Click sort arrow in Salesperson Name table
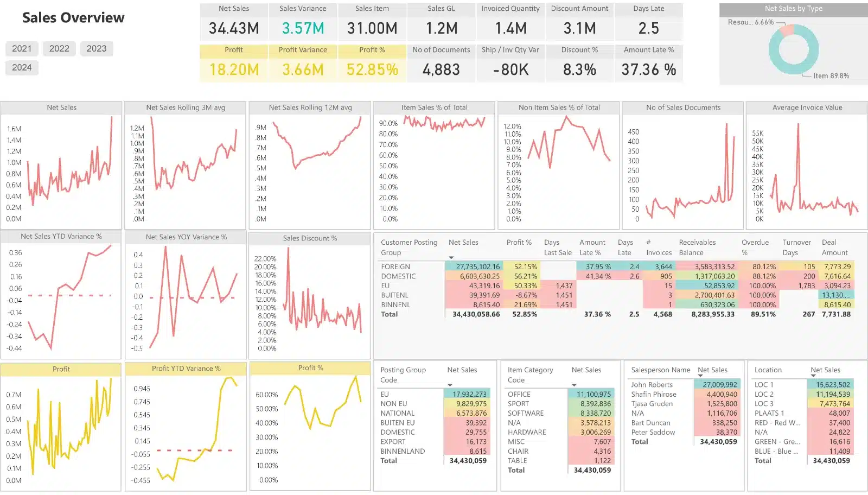The image size is (868, 495). (x=700, y=376)
